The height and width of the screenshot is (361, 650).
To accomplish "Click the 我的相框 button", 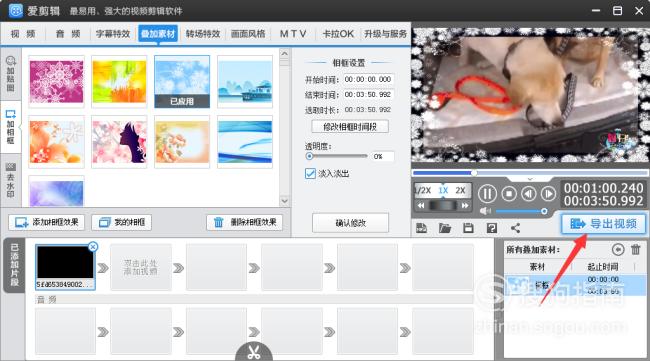I will point(121,223).
